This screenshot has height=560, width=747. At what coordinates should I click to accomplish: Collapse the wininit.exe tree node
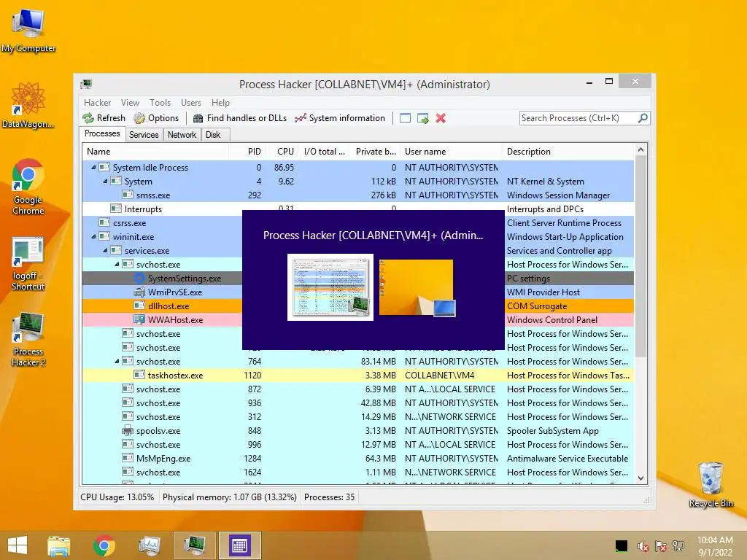click(93, 236)
